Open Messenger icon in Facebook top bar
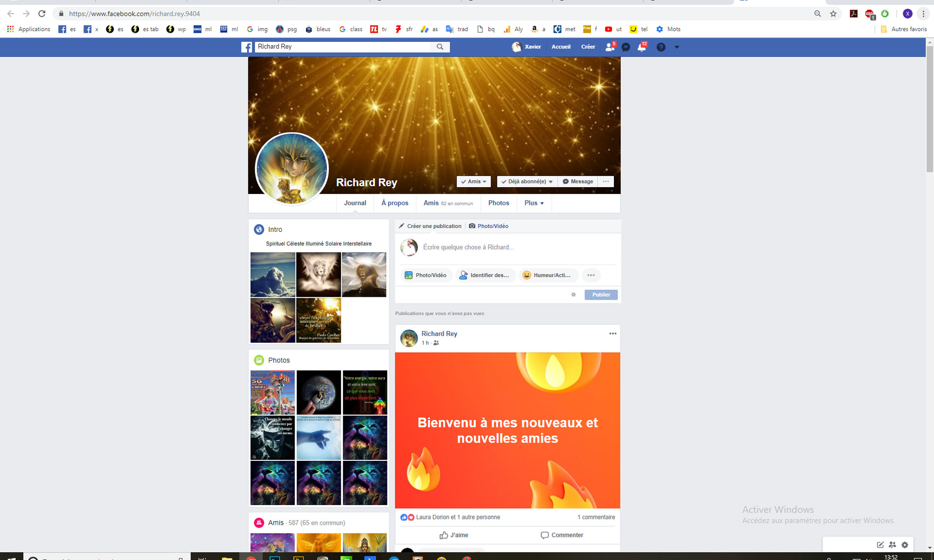Image resolution: width=934 pixels, height=560 pixels. click(626, 47)
